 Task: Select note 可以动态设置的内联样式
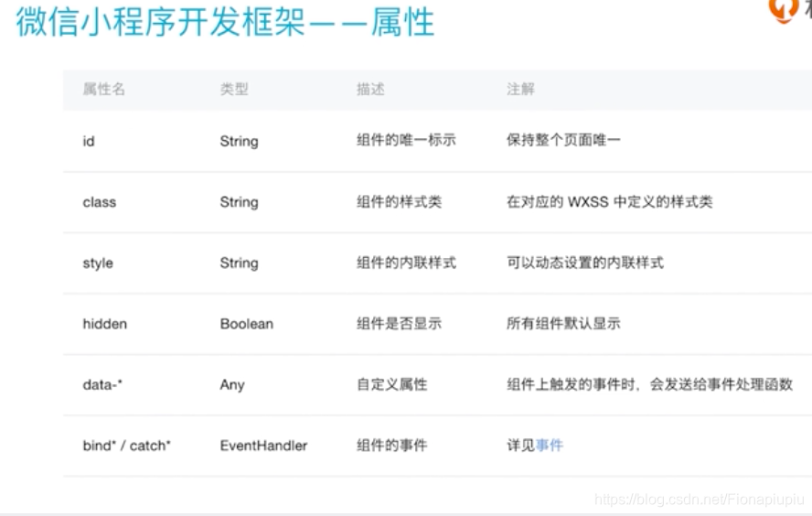point(585,263)
